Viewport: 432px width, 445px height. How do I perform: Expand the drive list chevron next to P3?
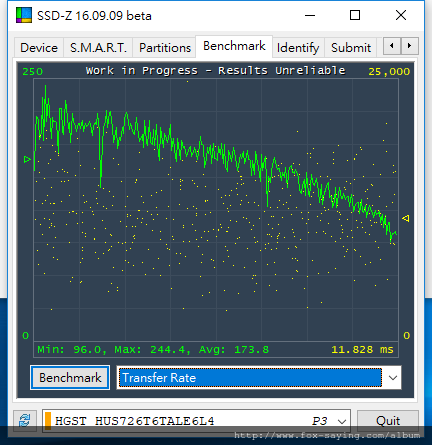341,421
